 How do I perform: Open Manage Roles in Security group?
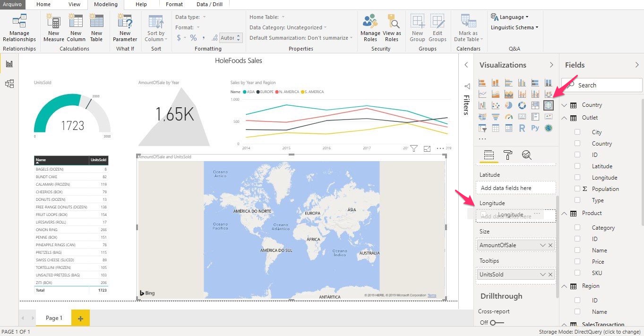coord(370,28)
